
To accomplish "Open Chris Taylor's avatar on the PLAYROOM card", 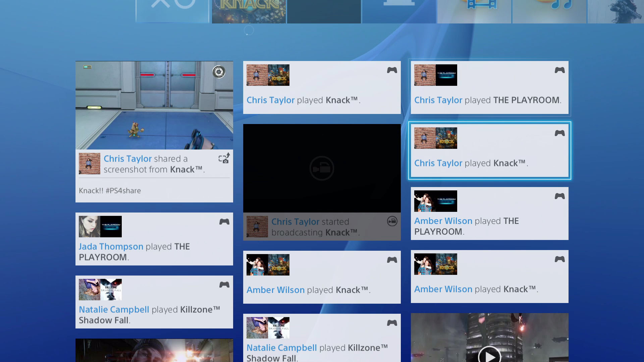I will [425, 75].
